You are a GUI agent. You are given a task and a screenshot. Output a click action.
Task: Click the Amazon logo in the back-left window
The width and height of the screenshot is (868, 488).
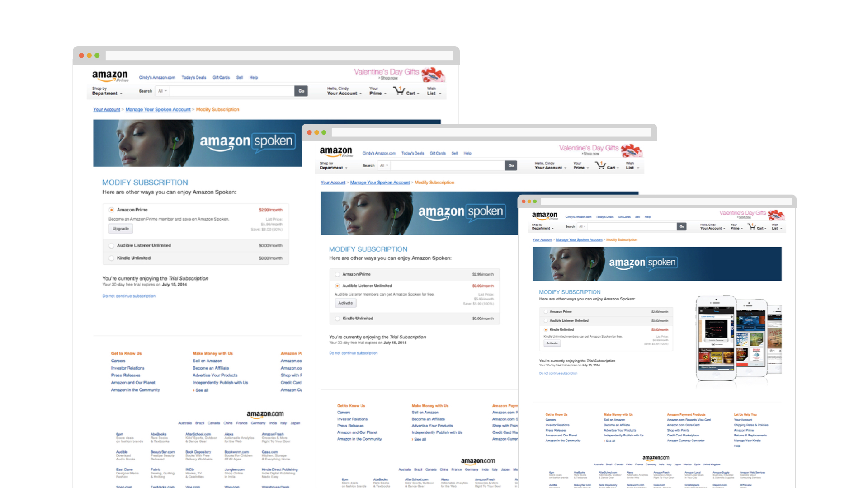click(110, 76)
